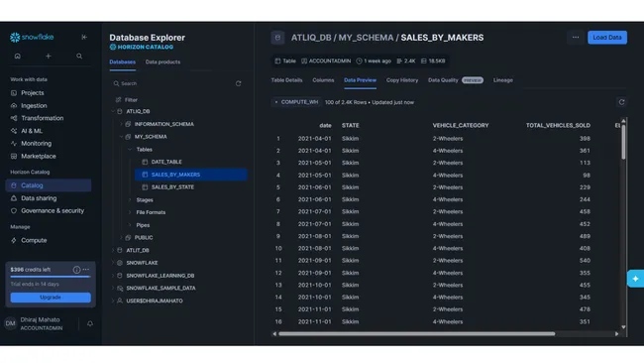
Task: Expand the File Formats folder
Action: tap(130, 212)
